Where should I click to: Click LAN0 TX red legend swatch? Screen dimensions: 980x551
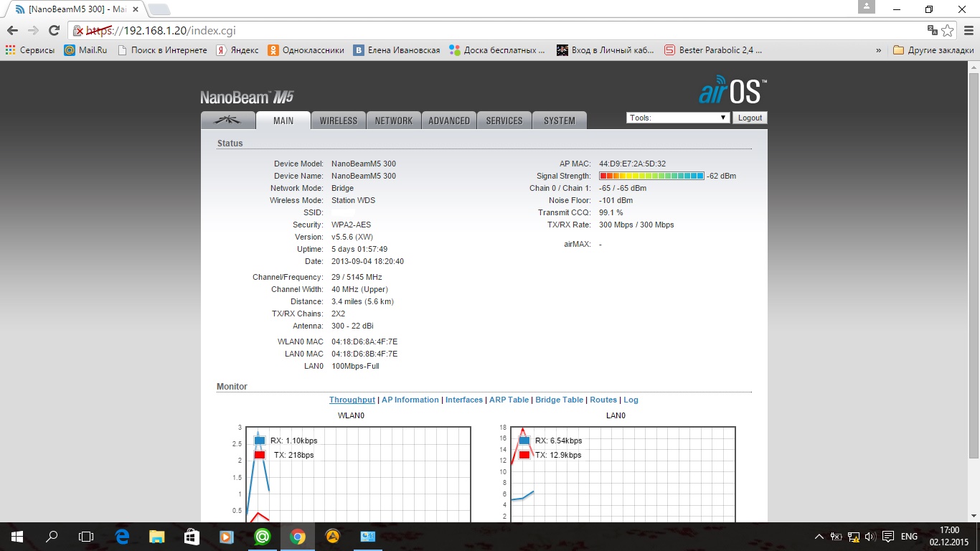pos(524,455)
